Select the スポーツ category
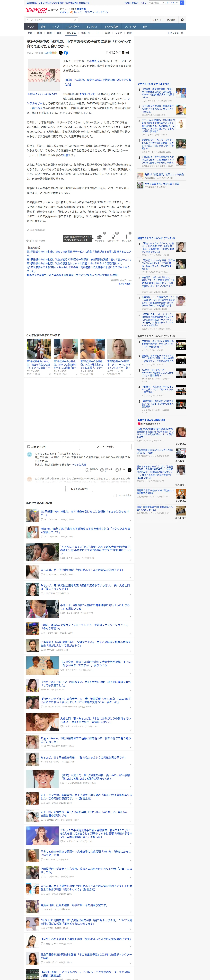This screenshot has height=980, width=210. click(86, 33)
